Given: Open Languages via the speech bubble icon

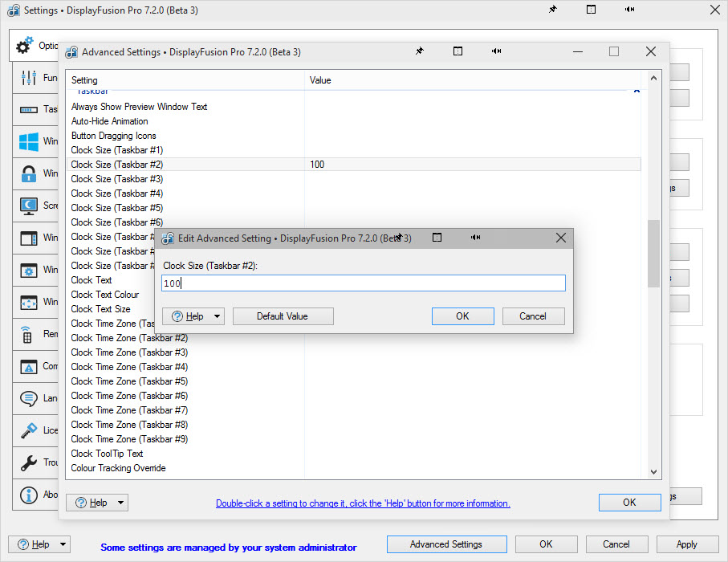Looking at the screenshot, I should pyautogui.click(x=29, y=399).
